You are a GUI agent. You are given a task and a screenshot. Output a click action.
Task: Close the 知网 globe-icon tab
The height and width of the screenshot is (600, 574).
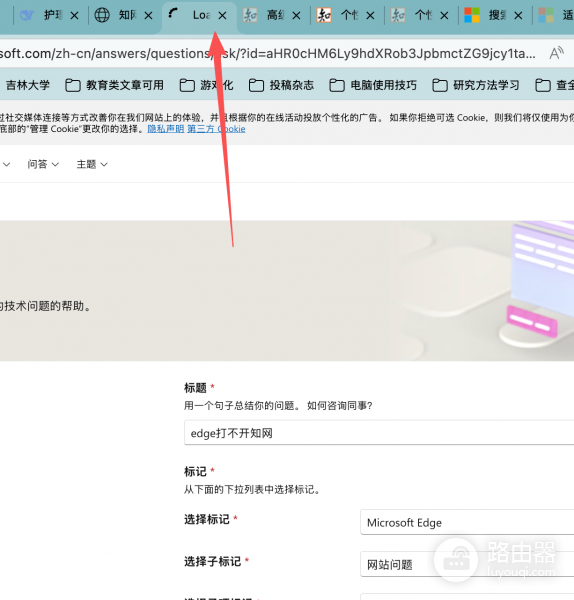click(x=148, y=16)
